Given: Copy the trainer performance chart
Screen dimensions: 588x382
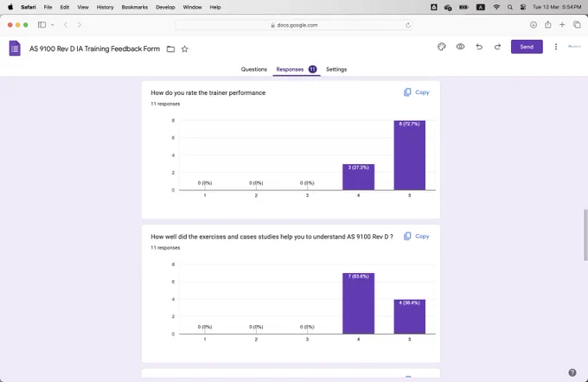Looking at the screenshot, I should click(x=417, y=92).
